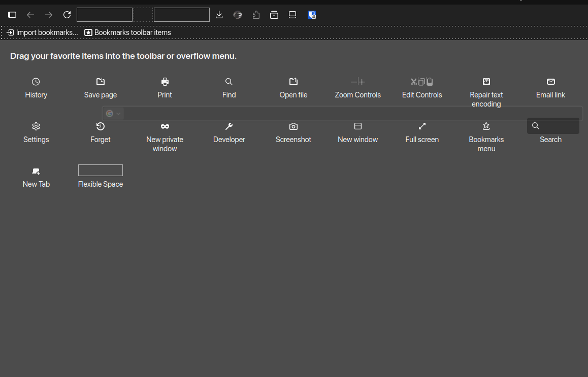Select the Developer wrench icon
Image resolution: width=588 pixels, height=377 pixels.
click(229, 126)
